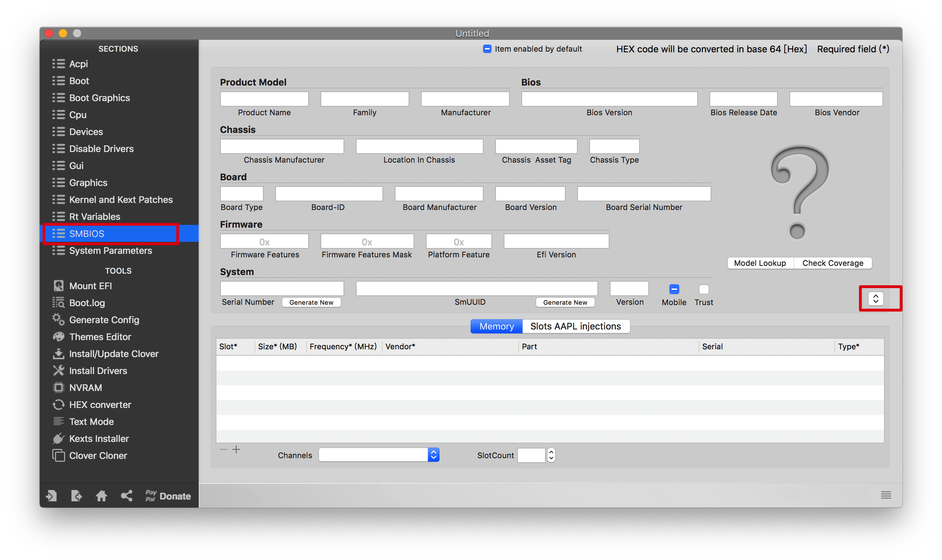Viewport: 942px width, 560px height.
Task: Click the Firmware Features hex field
Action: point(264,241)
